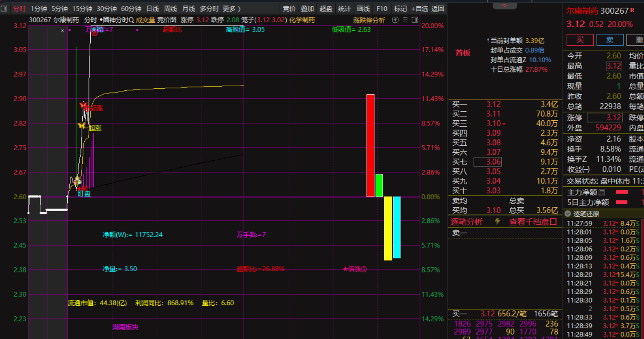Click the yellow butterfly 起涨 marker
Screen dimensions: 644x339
click(81, 125)
